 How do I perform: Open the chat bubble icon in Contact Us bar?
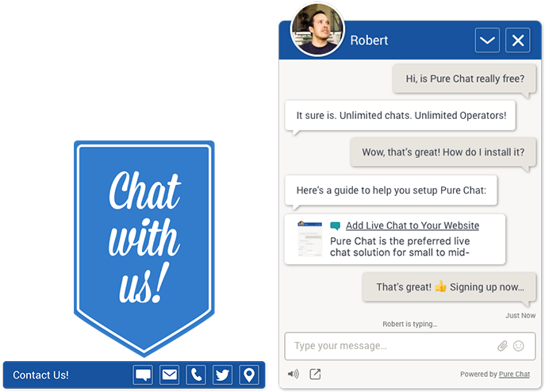pyautogui.click(x=143, y=375)
